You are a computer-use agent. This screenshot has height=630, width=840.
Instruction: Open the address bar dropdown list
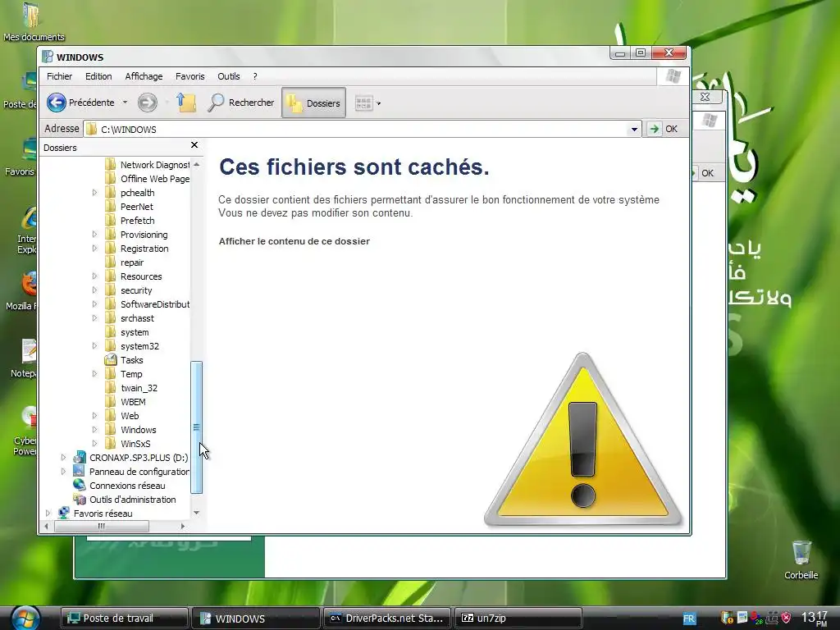(634, 129)
